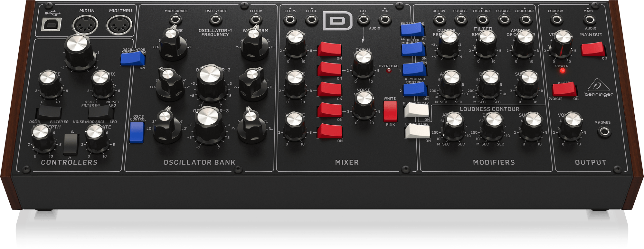Toggle the red MAIN OUT ON switch
Image resolution: width=644 pixels, height=249 pixels.
point(593,50)
